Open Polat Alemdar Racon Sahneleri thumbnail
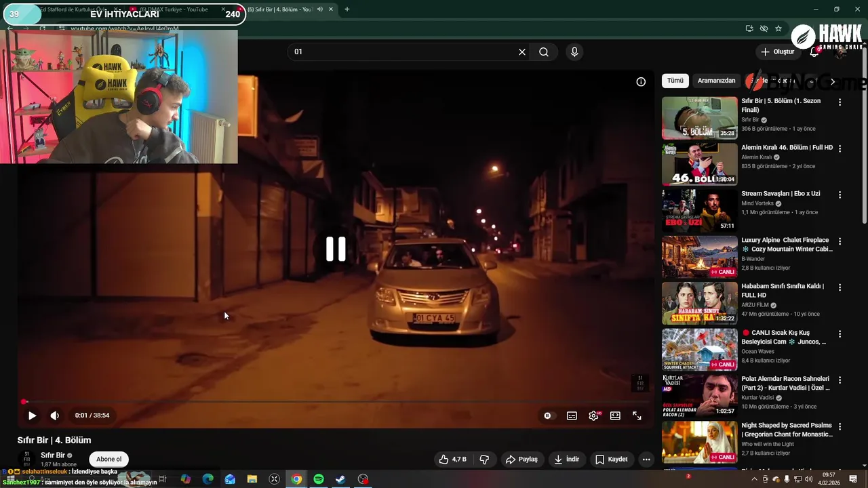868x488 pixels. point(699,396)
